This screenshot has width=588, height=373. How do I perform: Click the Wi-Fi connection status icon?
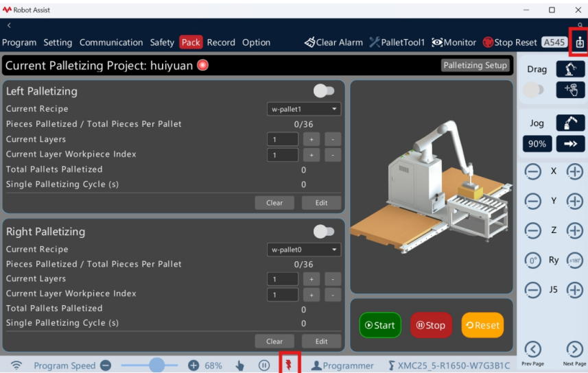[x=16, y=365]
